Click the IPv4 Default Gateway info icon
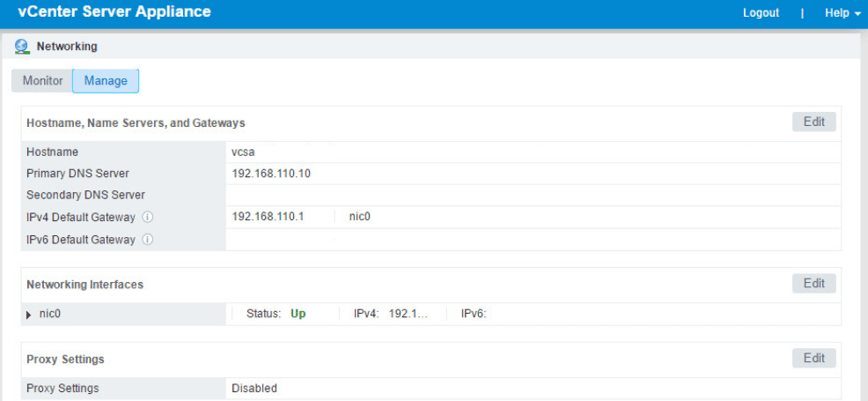The image size is (868, 401). coord(147,218)
